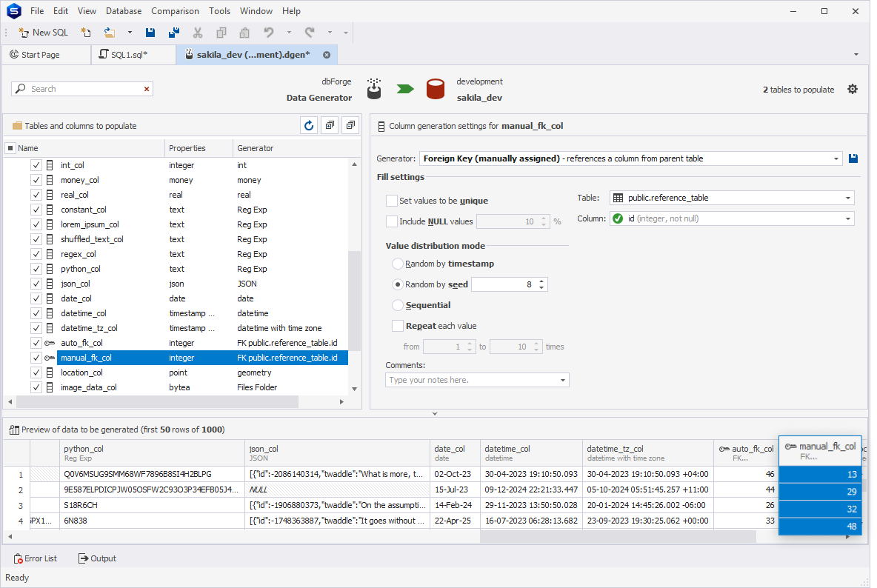Open the Error List panel
This screenshot has height=588, width=877.
(x=36, y=558)
